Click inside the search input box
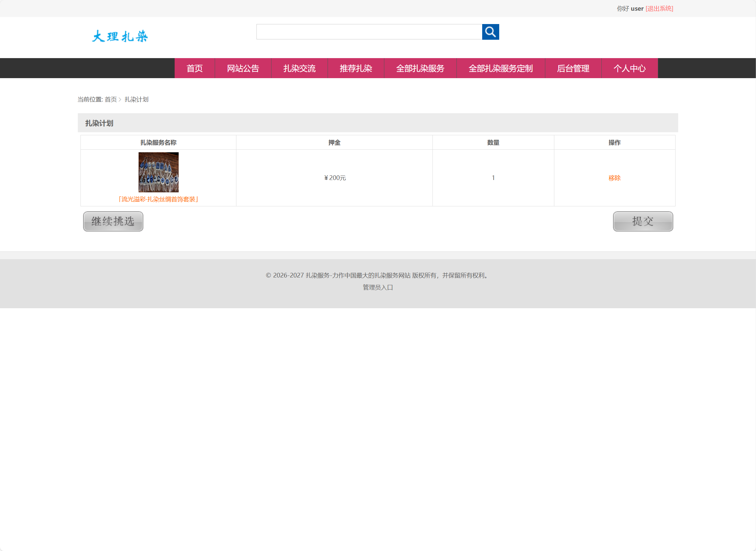756x551 pixels. [367, 32]
